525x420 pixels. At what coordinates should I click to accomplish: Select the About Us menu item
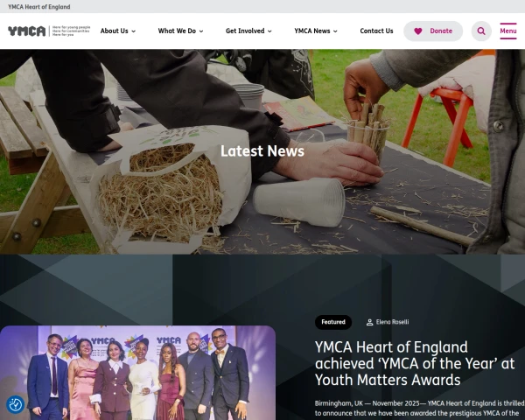114,31
